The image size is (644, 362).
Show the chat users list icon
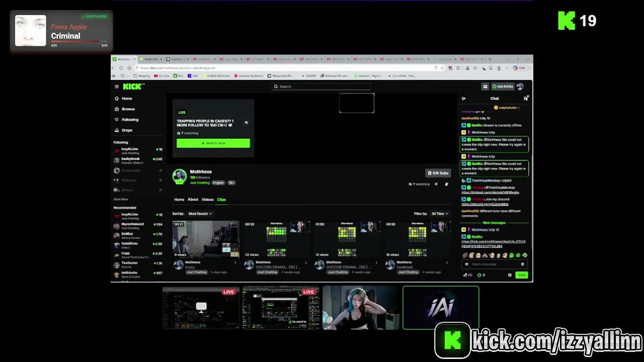pos(526,99)
